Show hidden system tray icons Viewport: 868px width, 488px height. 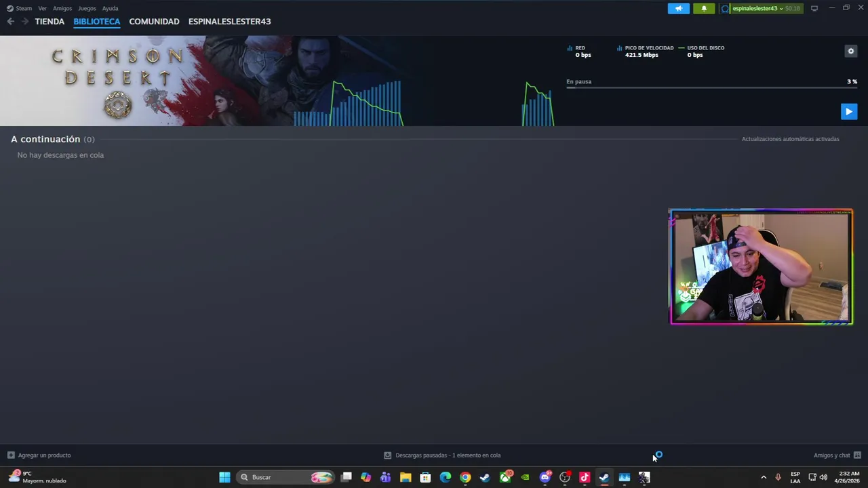pos(764,477)
